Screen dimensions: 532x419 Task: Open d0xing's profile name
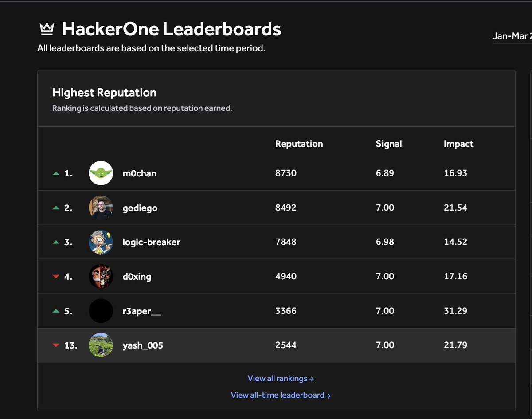click(137, 277)
